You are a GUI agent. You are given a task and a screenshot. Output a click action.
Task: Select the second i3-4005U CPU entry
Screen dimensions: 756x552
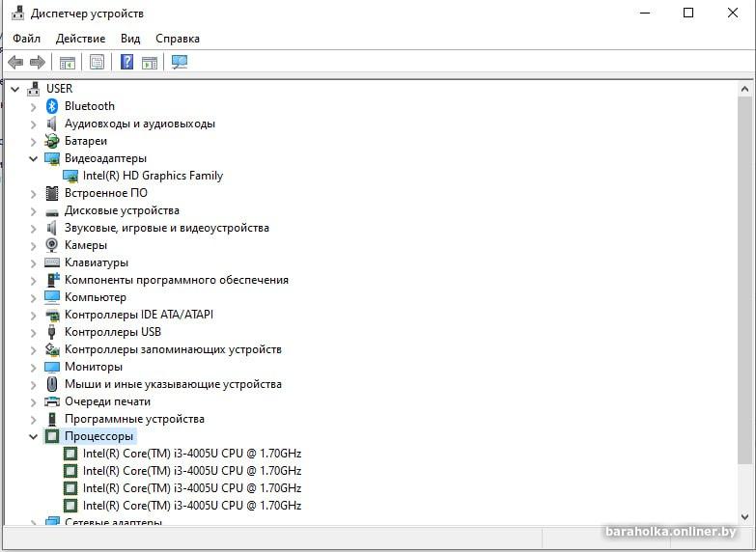192,471
